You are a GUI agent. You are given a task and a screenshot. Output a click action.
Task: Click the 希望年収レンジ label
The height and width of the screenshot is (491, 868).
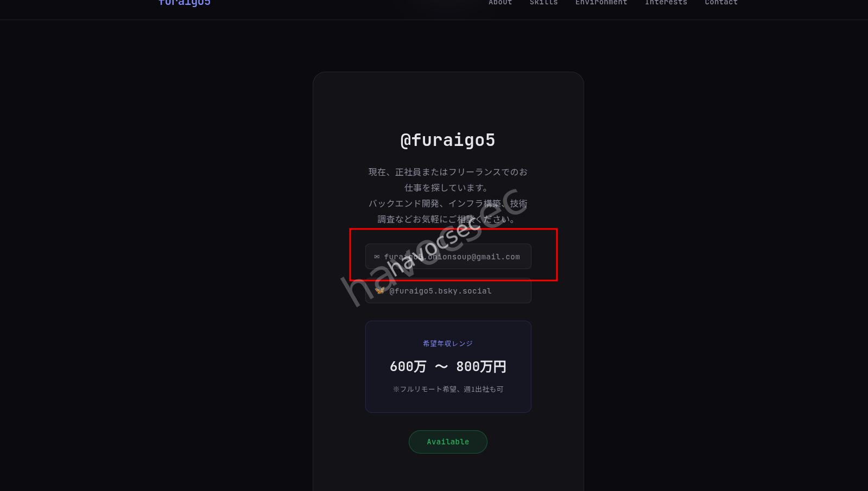tap(448, 343)
